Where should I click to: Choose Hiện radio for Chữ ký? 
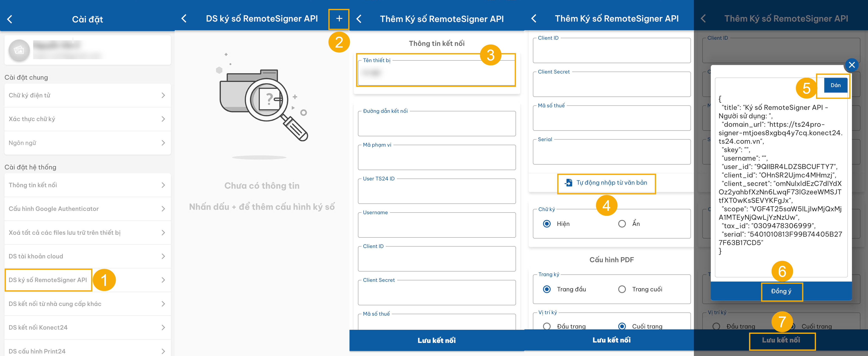[547, 224]
